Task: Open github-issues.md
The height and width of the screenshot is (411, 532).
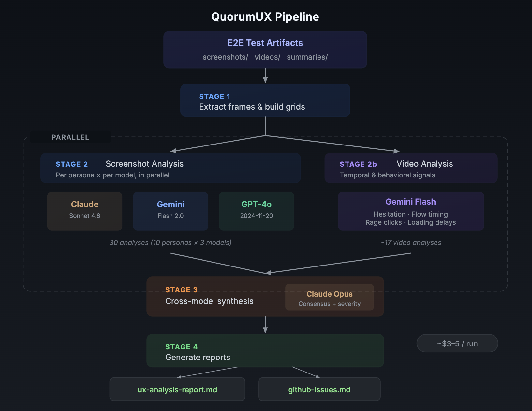Action: pos(319,389)
